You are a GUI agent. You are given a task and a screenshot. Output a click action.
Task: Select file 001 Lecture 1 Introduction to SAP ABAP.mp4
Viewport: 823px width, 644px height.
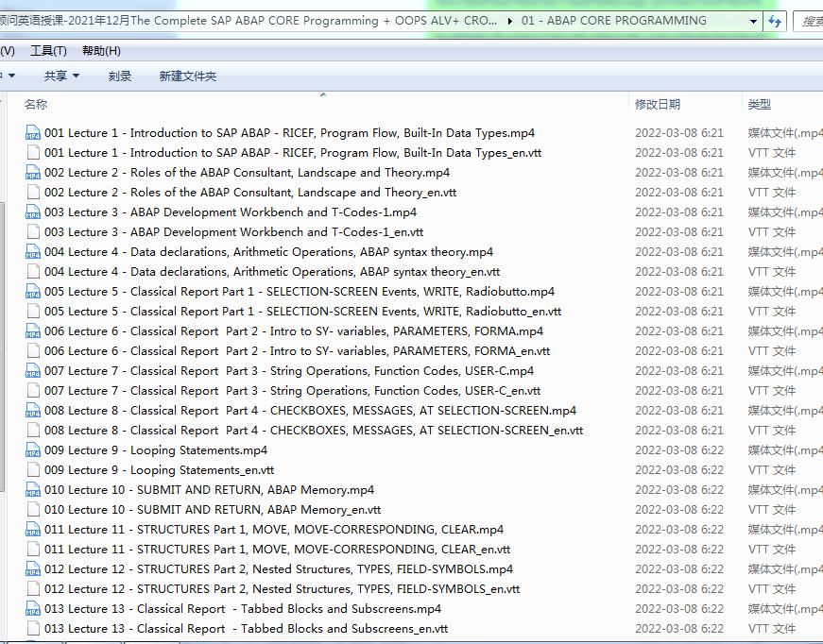[x=289, y=133]
